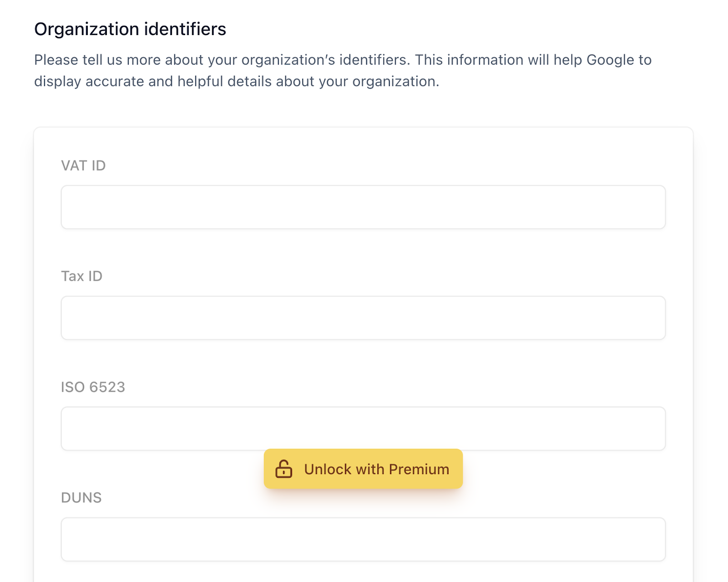728x582 pixels.
Task: Click the description text mentioning Google
Action: point(343,71)
